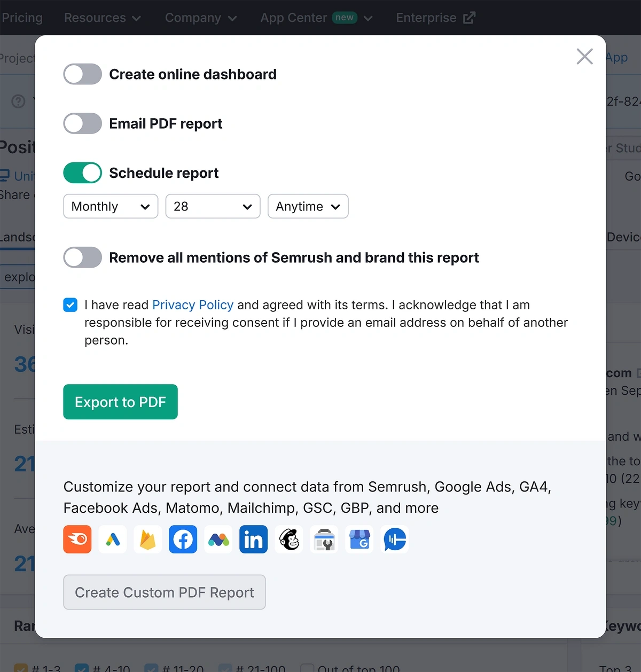Close the export dialog with X
641x672 pixels.
(585, 56)
